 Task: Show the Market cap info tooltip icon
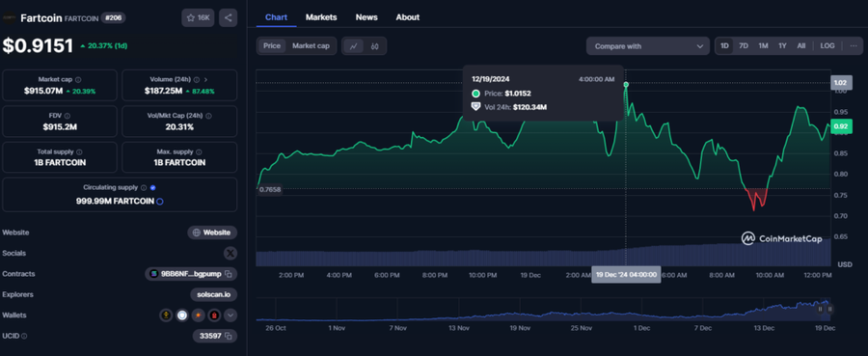[x=78, y=80]
